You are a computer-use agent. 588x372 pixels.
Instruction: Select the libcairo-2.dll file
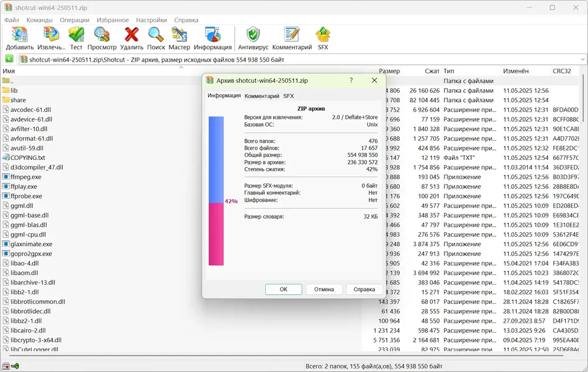[x=28, y=330]
